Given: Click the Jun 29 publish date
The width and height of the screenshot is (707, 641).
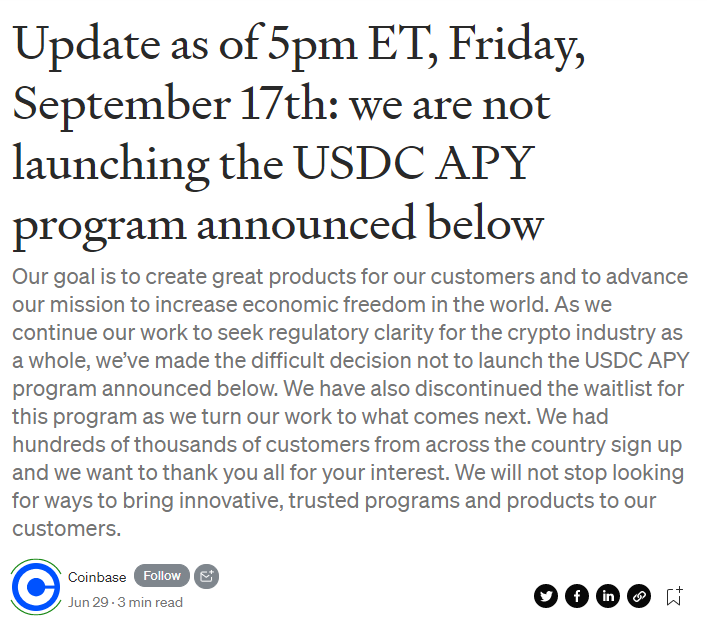Looking at the screenshot, I should click(88, 602).
